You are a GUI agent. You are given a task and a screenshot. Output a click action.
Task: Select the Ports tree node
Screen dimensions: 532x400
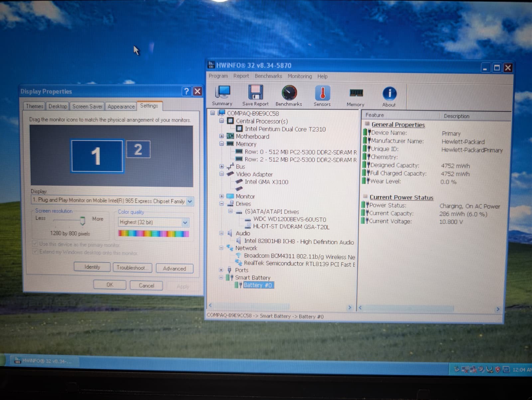pos(241,270)
